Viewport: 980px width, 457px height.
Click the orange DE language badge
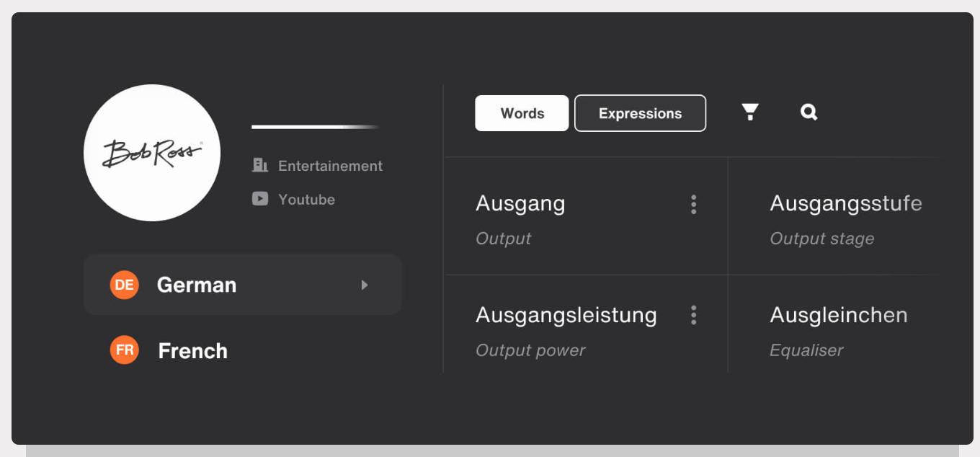click(124, 285)
